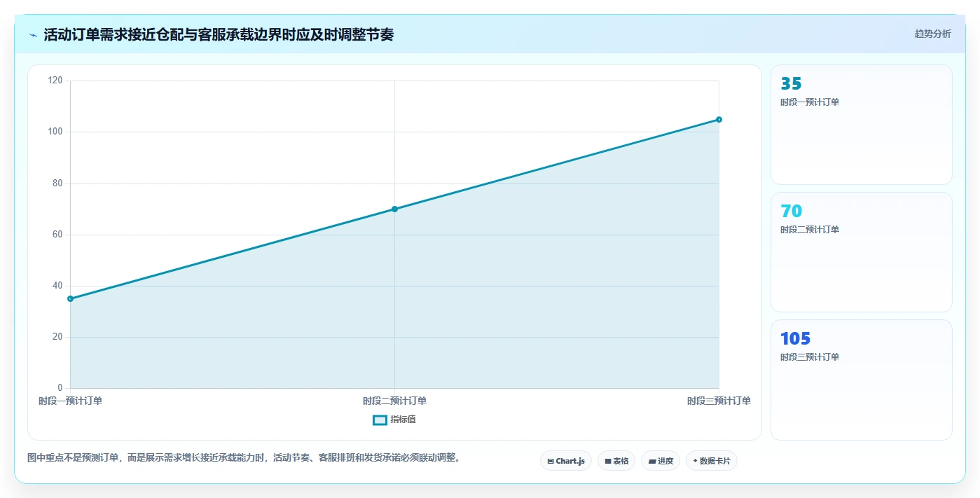Screen dimensions: 980x498
Task: Click the y-axis value 60
Action: pos(57,235)
